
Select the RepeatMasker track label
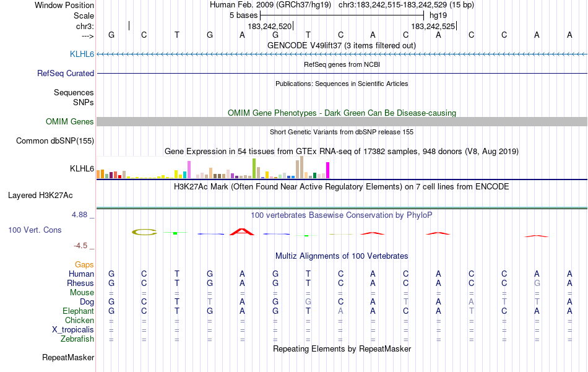click(x=68, y=357)
